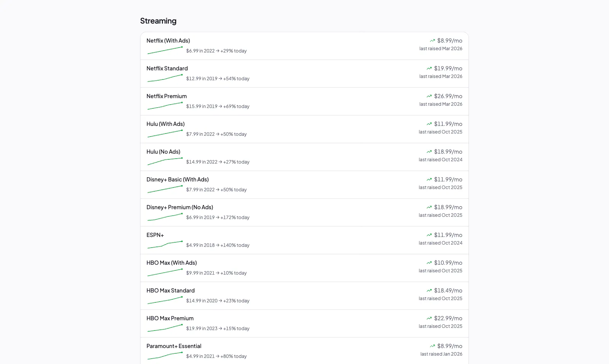This screenshot has width=609, height=364.
Task: Click the Streaming section heading
Action: click(x=158, y=21)
